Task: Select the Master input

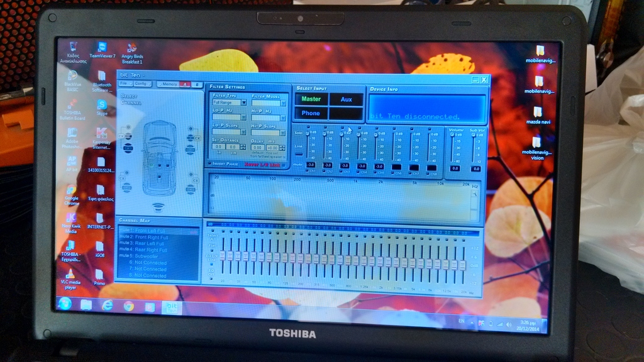Action: (311, 99)
